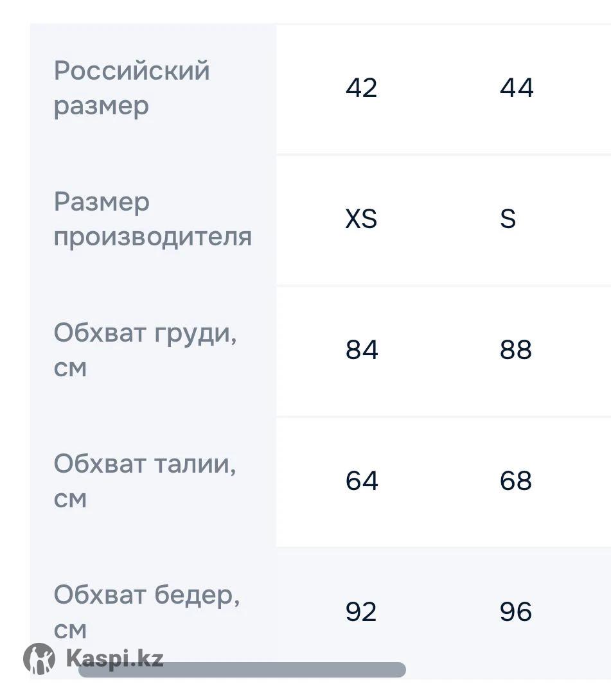Select Russian size 42 cell
611x700 pixels.
[x=361, y=88]
